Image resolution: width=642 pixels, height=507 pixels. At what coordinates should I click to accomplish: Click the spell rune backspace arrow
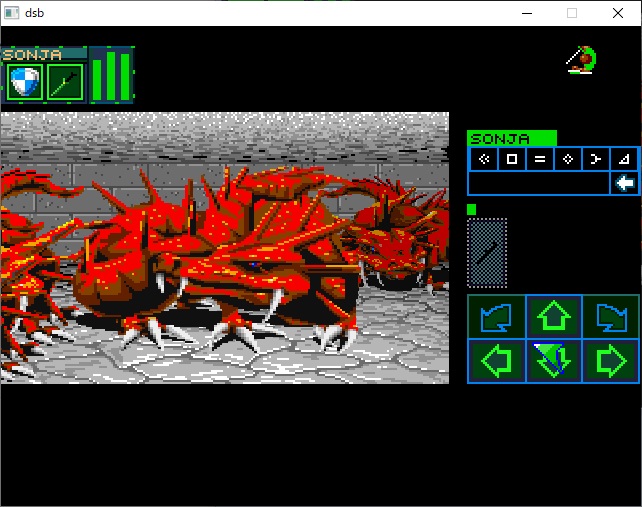(x=624, y=183)
